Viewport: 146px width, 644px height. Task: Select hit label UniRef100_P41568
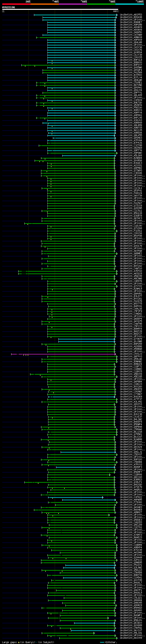(131, 73)
